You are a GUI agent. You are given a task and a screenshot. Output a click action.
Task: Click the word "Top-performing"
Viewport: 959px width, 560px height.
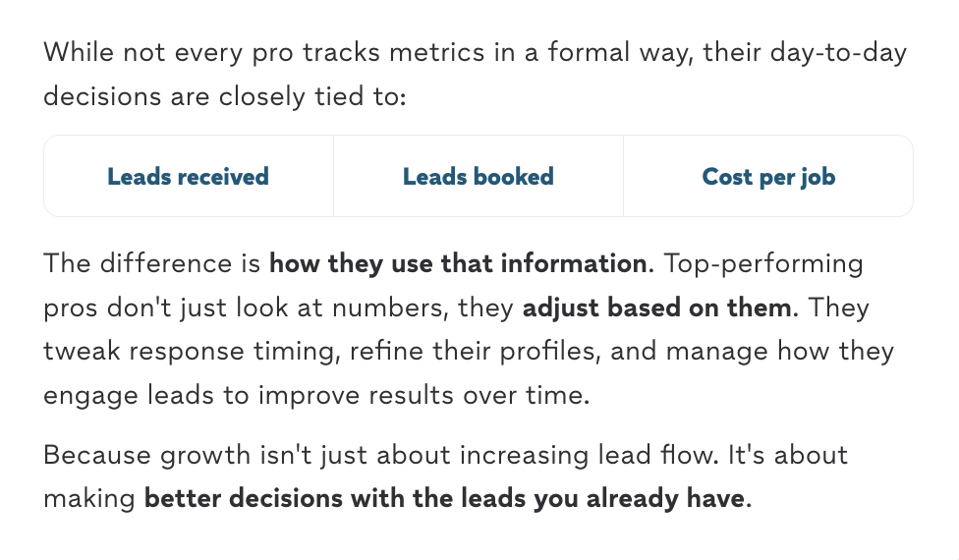pyautogui.click(x=763, y=263)
